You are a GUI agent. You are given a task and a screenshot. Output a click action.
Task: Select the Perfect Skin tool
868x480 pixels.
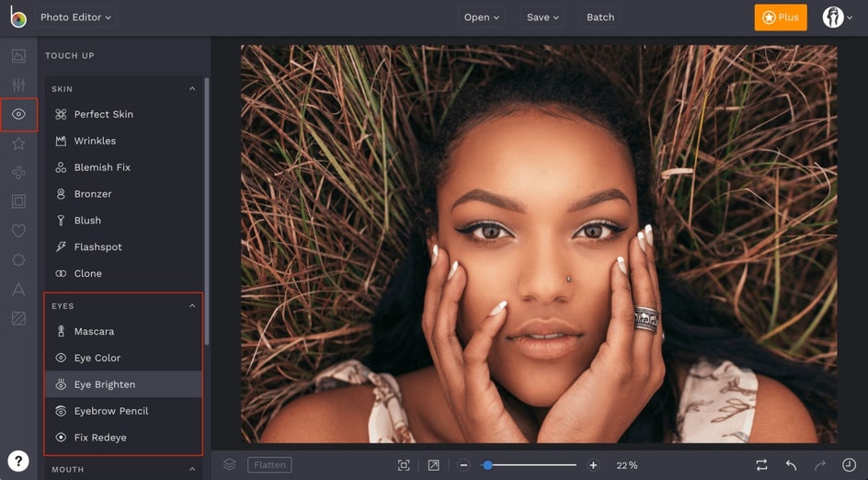(x=123, y=114)
